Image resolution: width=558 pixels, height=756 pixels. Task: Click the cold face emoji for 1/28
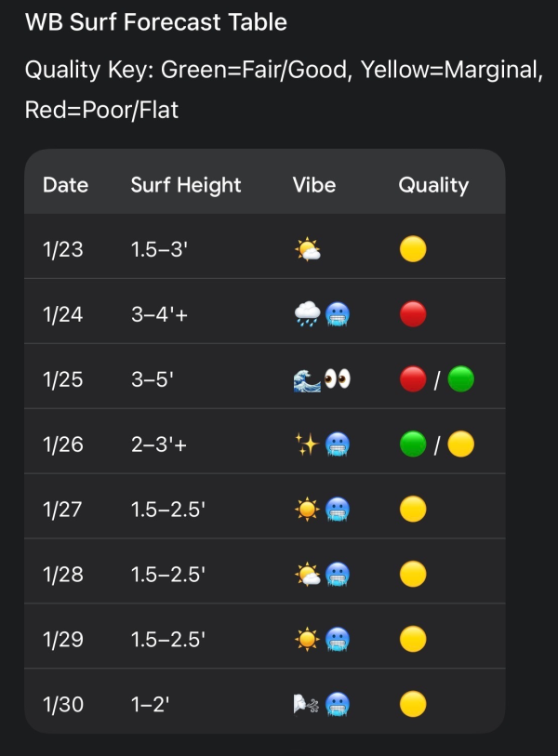(x=336, y=575)
